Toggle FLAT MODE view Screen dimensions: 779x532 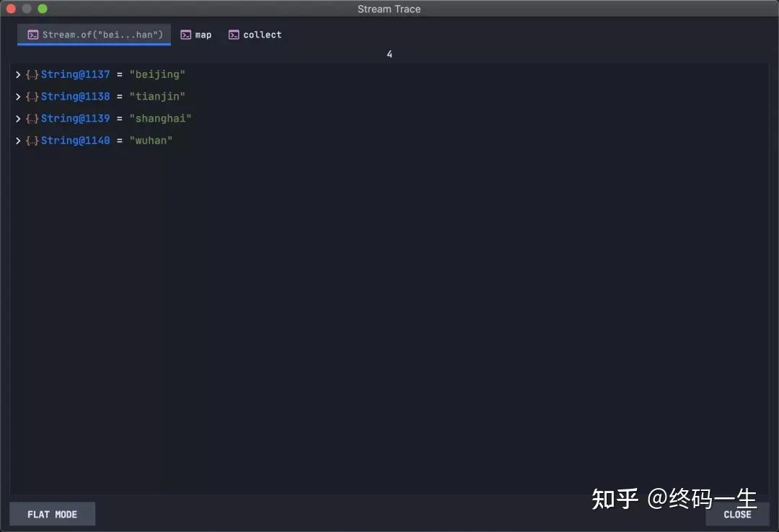click(52, 514)
